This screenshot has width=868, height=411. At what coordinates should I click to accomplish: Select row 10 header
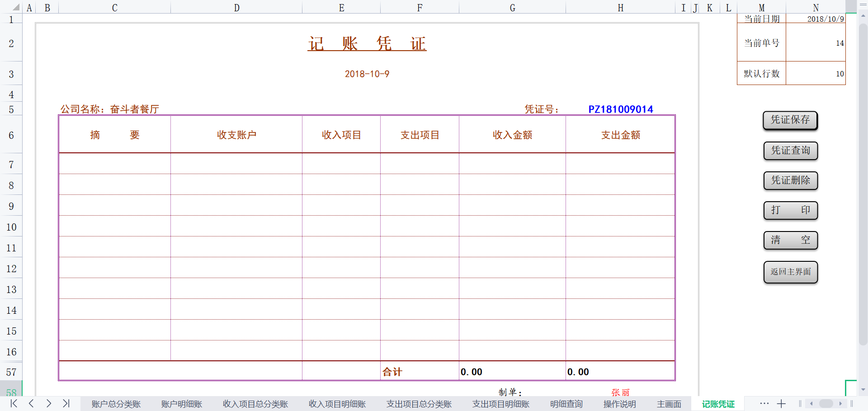[11, 227]
